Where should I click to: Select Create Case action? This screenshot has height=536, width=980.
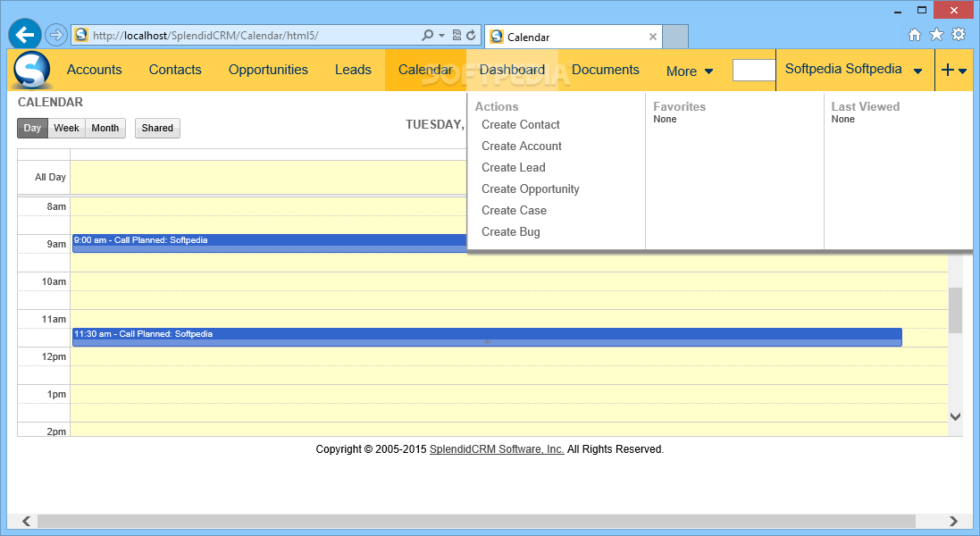(x=515, y=211)
